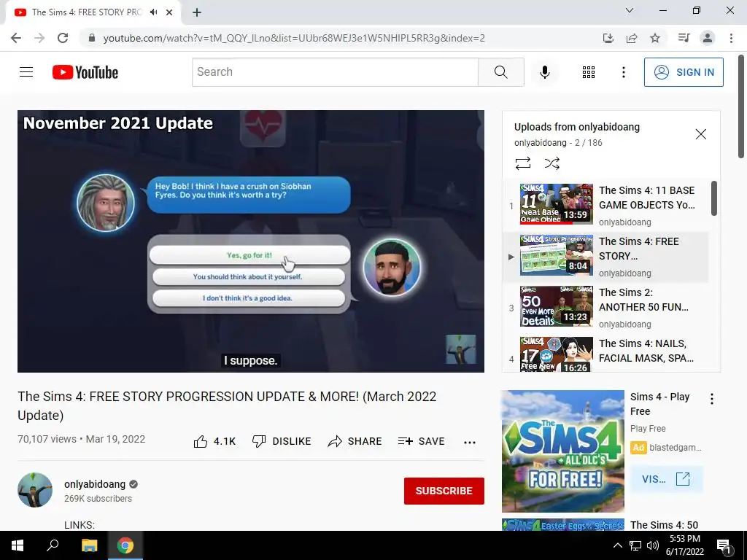The height and width of the screenshot is (560, 747).
Task: Click the address bar URL
Action: (x=294, y=38)
